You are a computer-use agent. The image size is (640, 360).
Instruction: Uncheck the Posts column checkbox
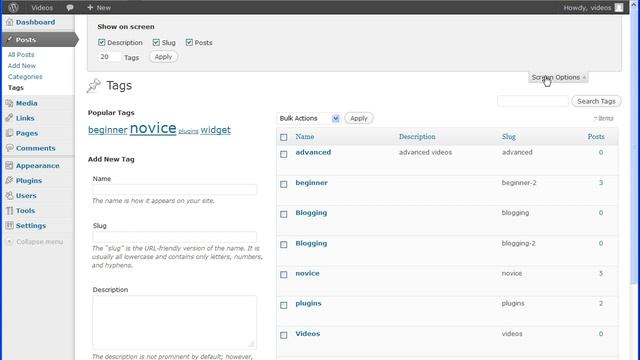click(x=189, y=42)
